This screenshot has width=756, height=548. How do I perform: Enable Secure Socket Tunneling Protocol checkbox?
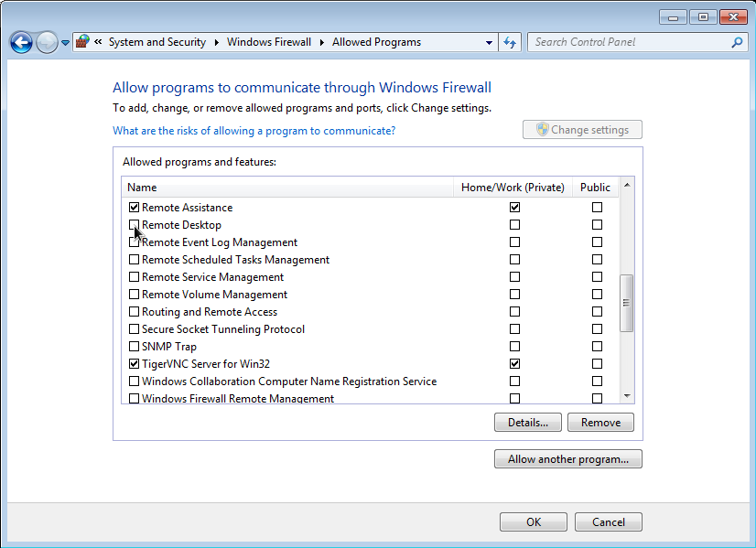(134, 329)
